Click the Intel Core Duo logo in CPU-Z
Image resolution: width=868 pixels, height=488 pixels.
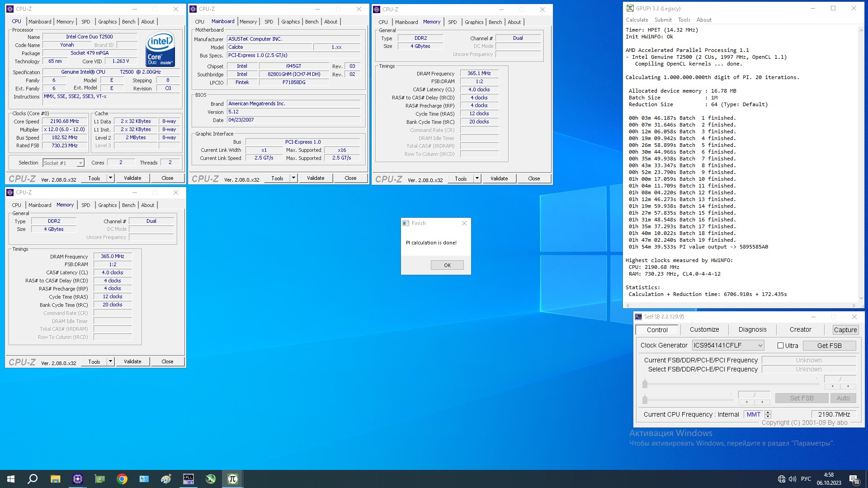pos(160,49)
